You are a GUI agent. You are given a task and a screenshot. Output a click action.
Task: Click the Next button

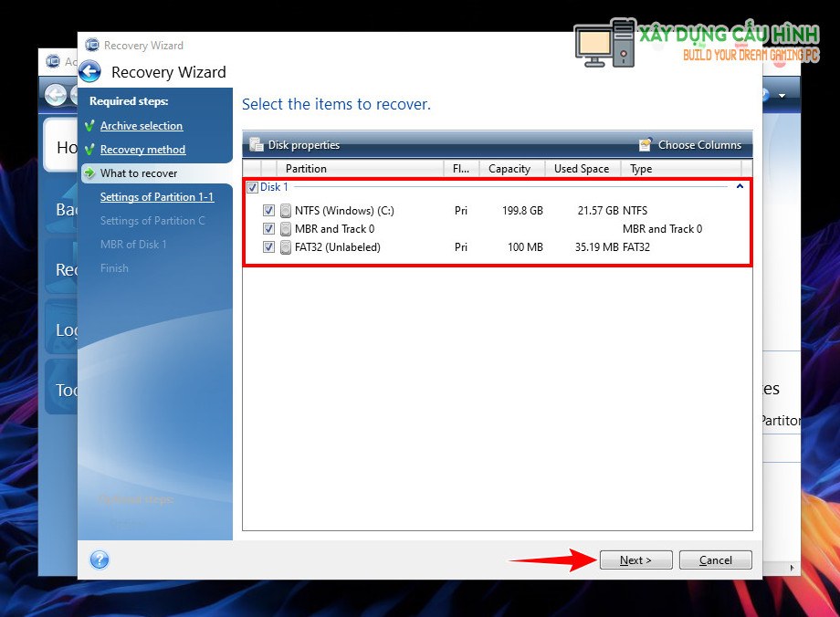(x=635, y=560)
